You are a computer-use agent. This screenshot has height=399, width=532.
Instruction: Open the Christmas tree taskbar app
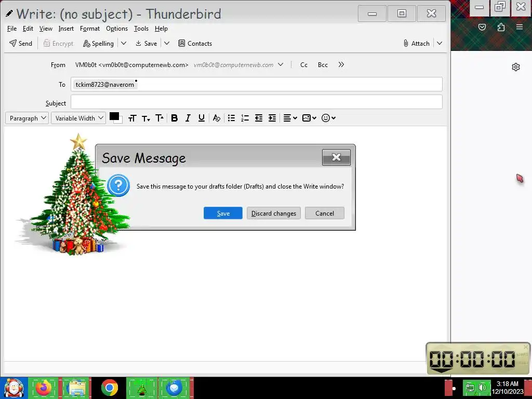pyautogui.click(x=142, y=388)
